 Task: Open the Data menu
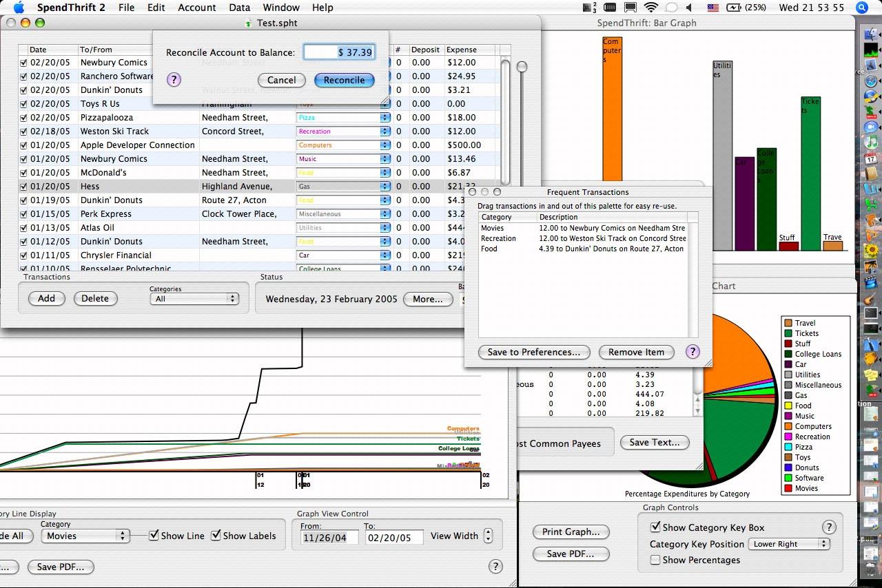tap(240, 8)
